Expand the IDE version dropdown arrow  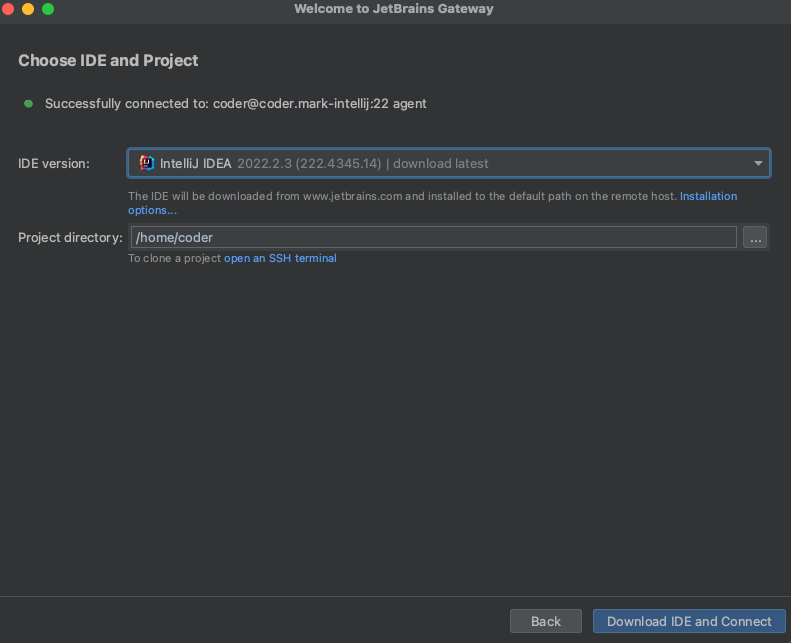pyautogui.click(x=758, y=163)
